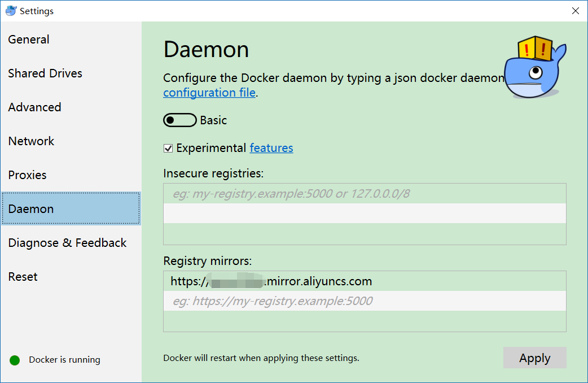Viewport: 588px width, 383px height.
Task: Open the General settings tab
Action: tap(71, 40)
